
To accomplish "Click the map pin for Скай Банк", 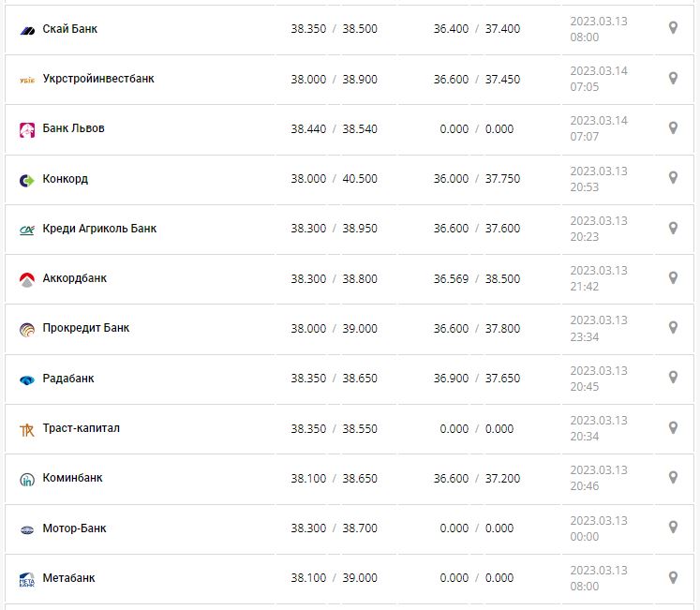I will point(673,28).
